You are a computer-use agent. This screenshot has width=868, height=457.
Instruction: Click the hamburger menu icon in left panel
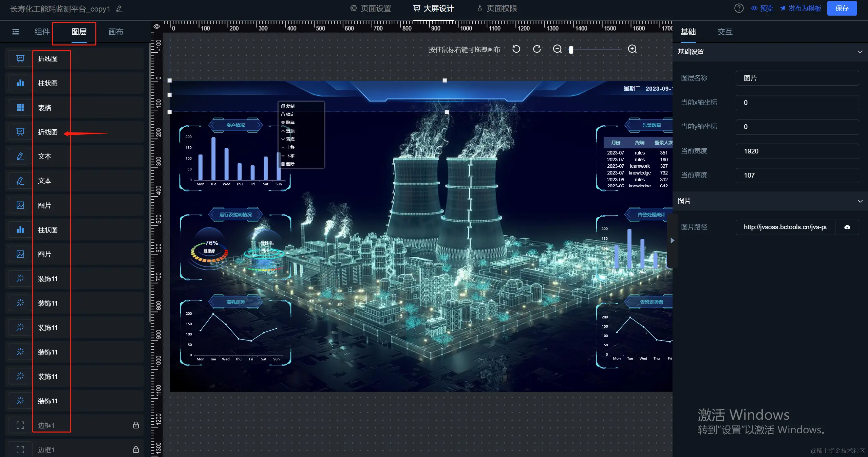16,32
